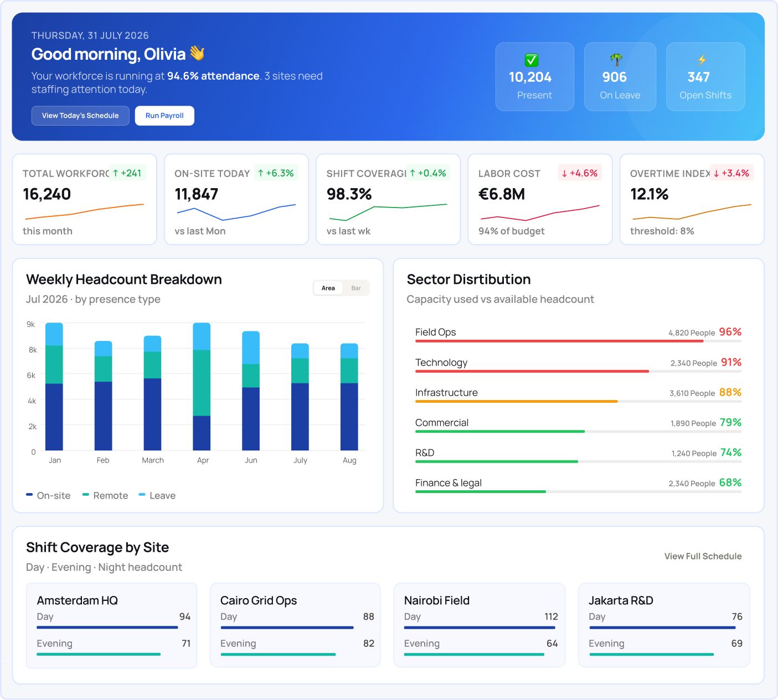Click the Field Ops 96% value

click(x=730, y=332)
